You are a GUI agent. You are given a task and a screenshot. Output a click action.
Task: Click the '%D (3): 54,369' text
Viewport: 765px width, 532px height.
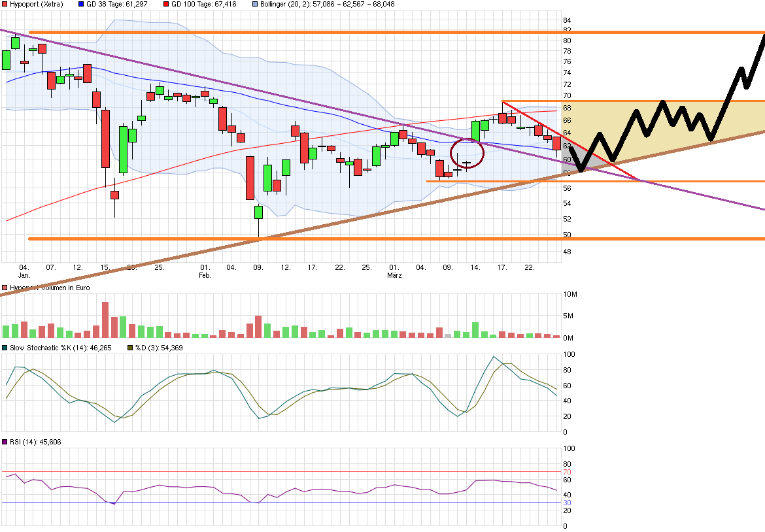[159, 348]
